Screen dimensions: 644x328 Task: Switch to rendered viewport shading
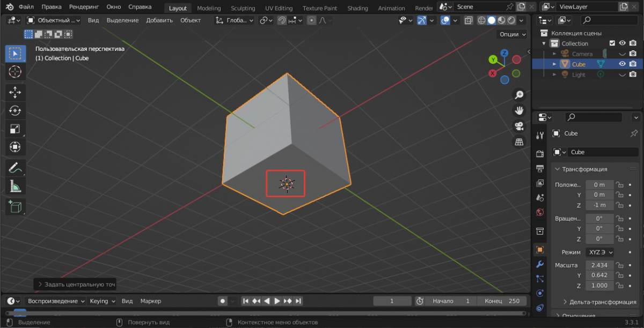coord(511,20)
